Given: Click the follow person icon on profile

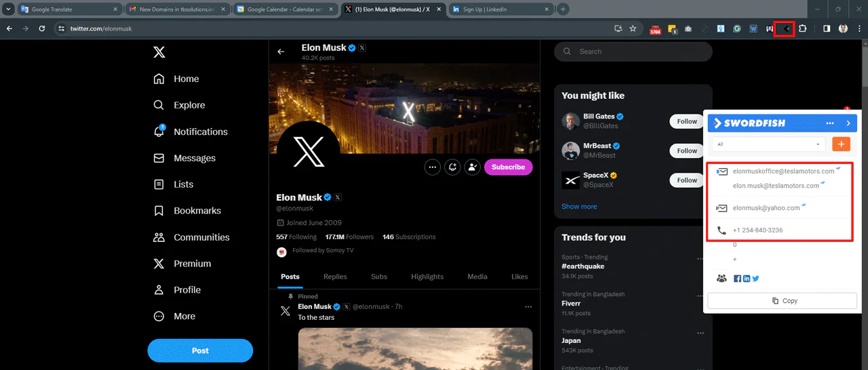Looking at the screenshot, I should [x=473, y=167].
